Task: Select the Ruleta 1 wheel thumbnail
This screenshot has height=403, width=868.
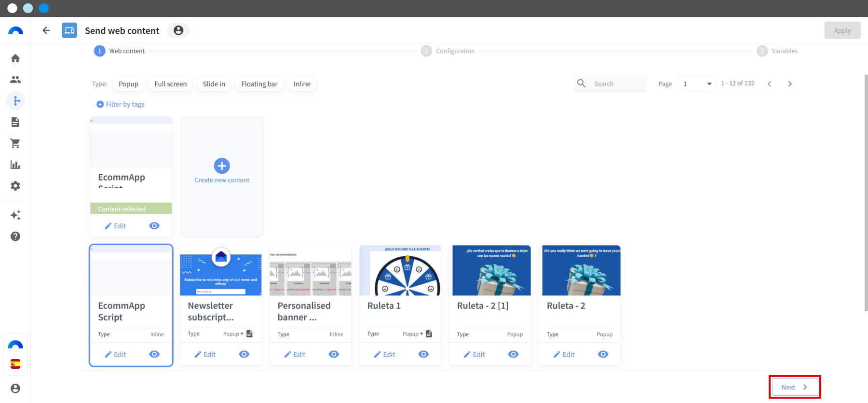Action: [400, 270]
